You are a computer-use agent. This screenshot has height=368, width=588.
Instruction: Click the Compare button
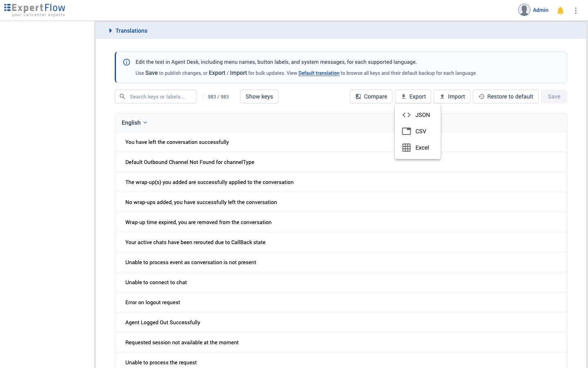(371, 96)
